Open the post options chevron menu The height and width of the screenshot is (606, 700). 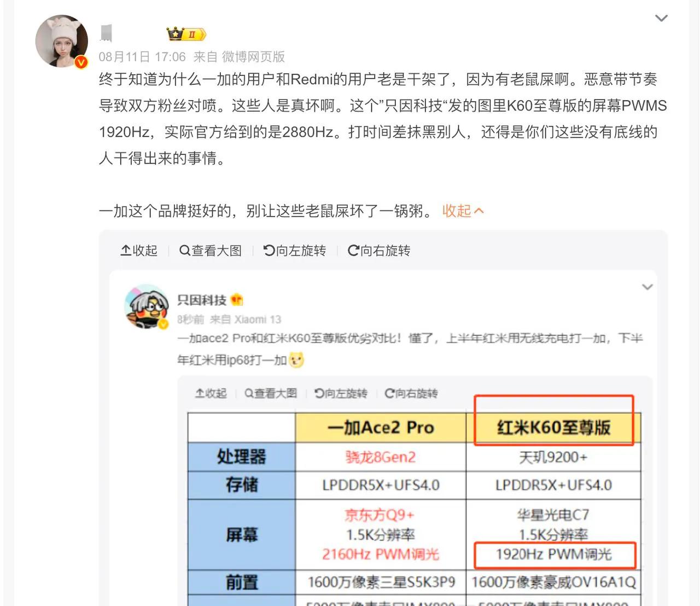click(661, 18)
